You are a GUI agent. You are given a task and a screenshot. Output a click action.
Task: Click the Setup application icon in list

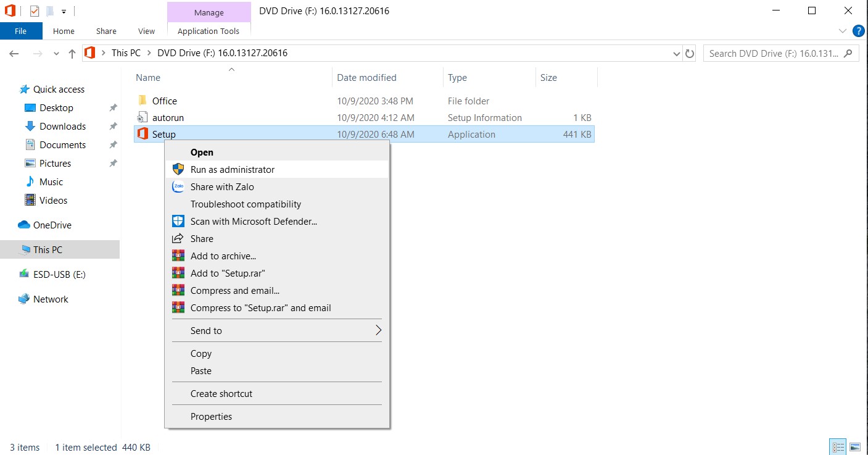point(143,134)
